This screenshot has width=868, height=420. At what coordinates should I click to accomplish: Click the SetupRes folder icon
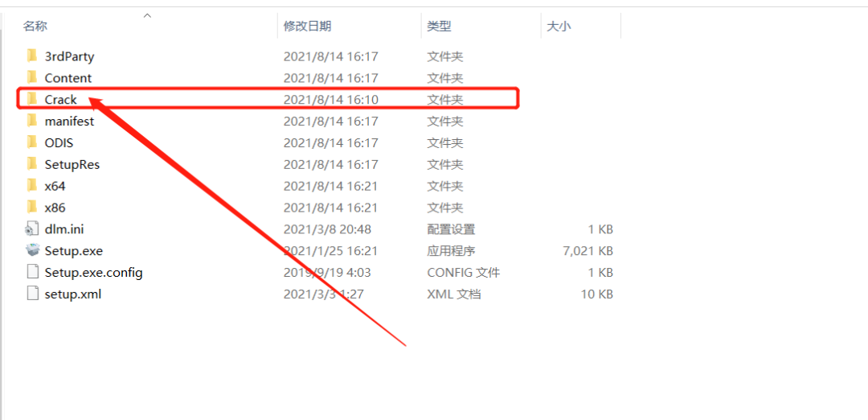[31, 164]
